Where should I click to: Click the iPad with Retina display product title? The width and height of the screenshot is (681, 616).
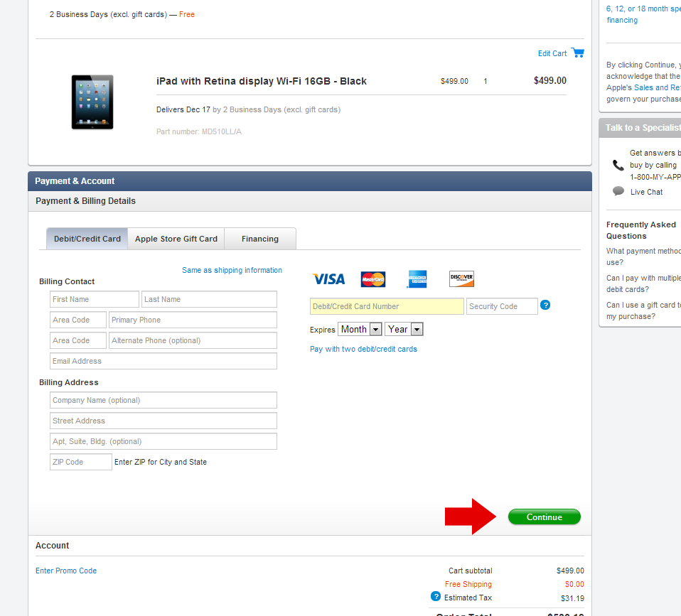262,81
